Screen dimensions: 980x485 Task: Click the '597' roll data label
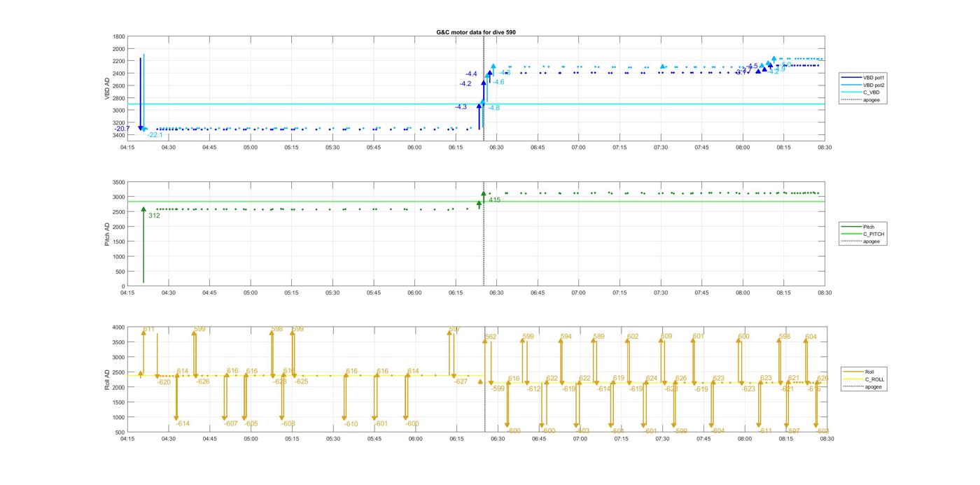(x=454, y=329)
